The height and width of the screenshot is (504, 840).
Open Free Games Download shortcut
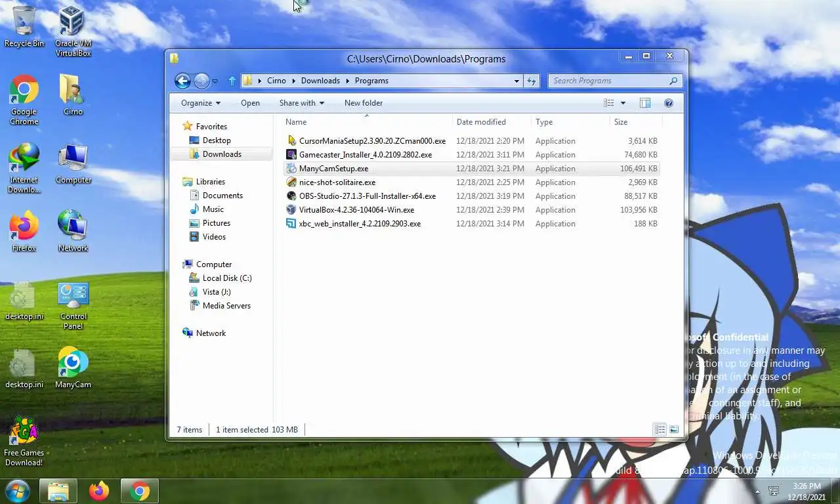point(24,441)
